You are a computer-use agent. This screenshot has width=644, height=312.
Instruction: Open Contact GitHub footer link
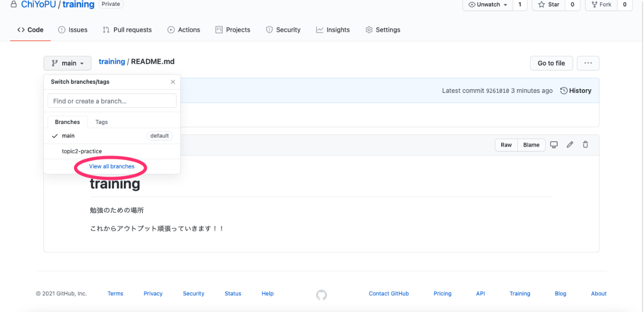pos(389,294)
